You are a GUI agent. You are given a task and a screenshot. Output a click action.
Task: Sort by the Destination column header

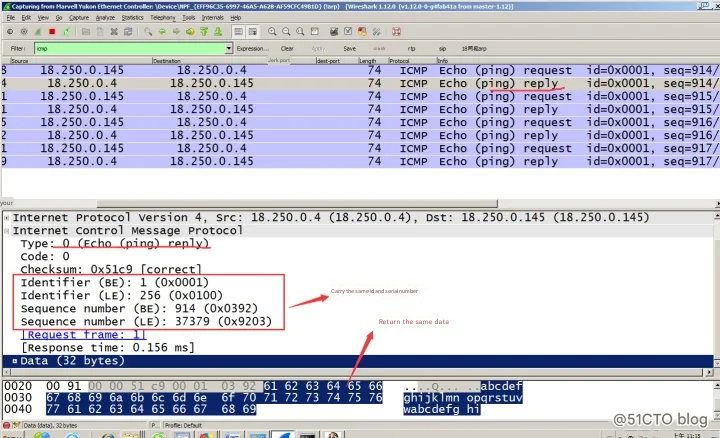tap(210, 61)
